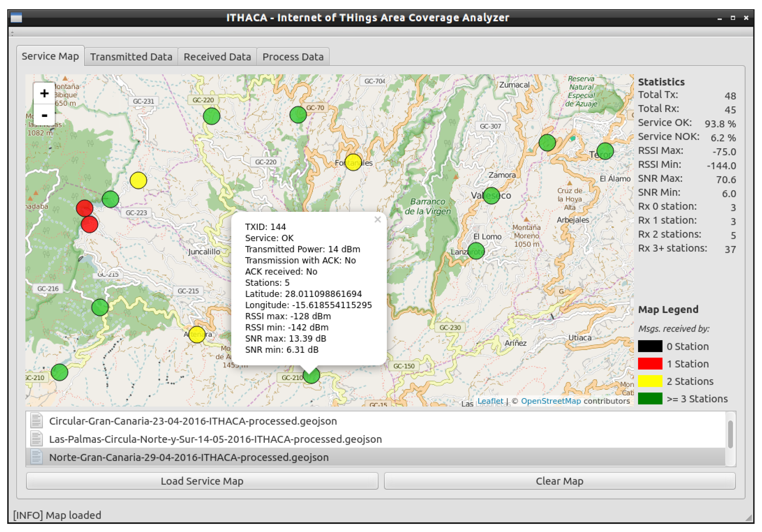Viewport: 762px width, 532px height.
Task: Click the green marker west of Teror
Action: (547, 143)
